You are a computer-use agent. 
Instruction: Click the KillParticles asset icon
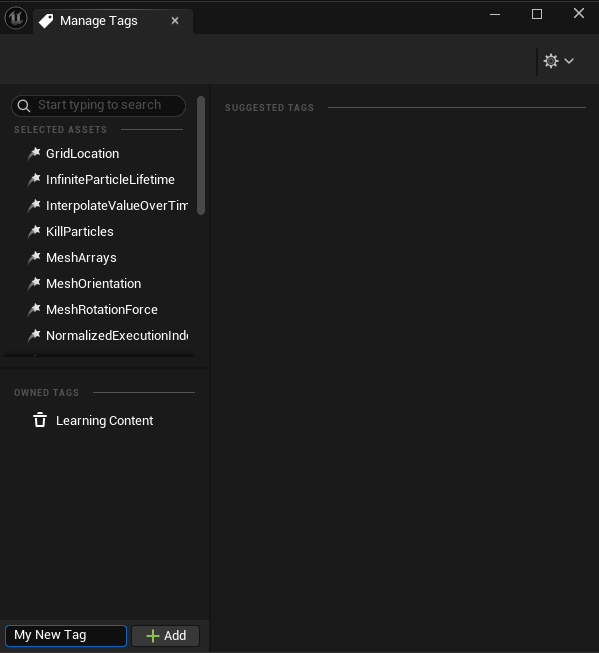(34, 232)
